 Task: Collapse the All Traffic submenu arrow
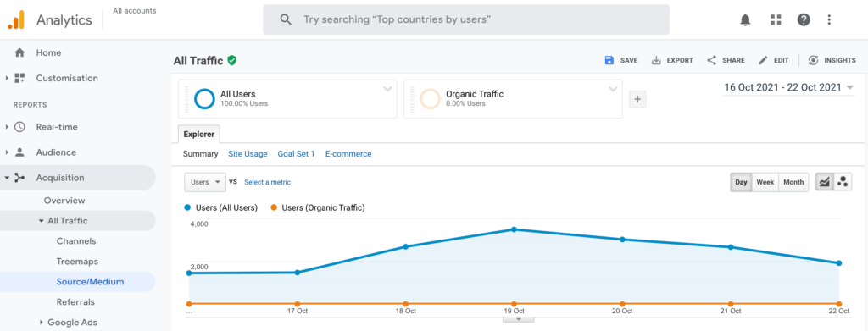tap(41, 221)
